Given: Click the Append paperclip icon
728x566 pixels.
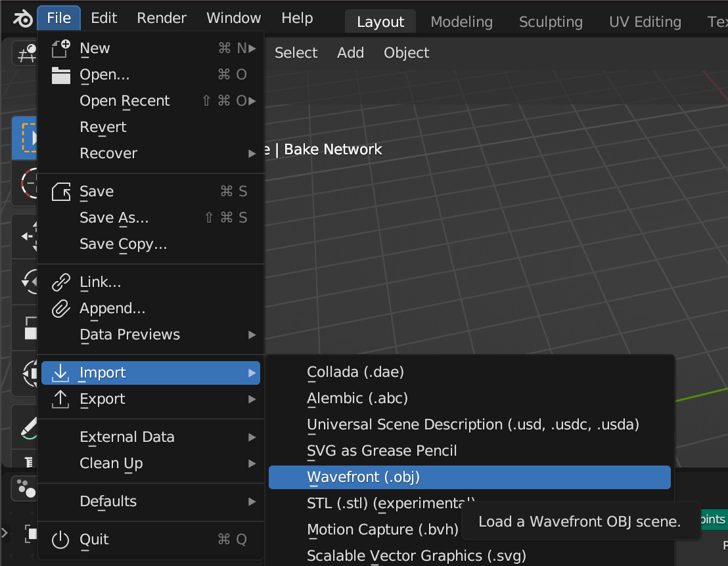Looking at the screenshot, I should coord(60,309).
